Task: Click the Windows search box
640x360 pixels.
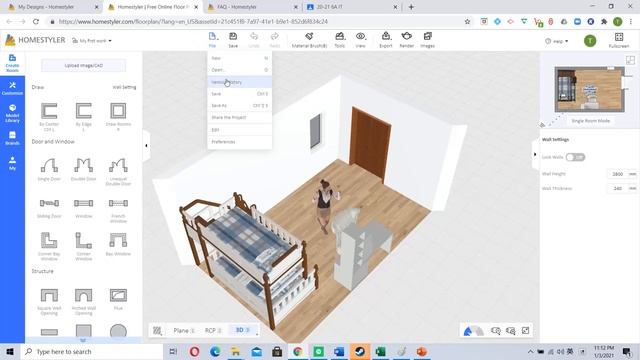Action: coord(91,351)
